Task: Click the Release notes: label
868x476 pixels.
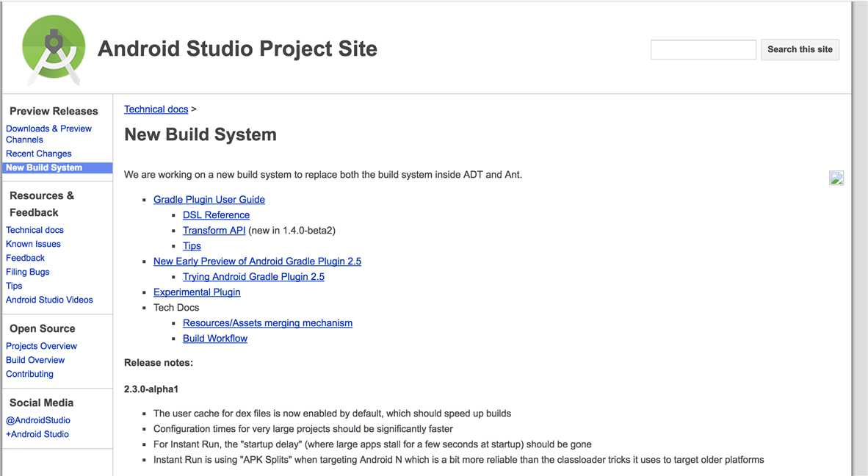Action: [x=159, y=363]
